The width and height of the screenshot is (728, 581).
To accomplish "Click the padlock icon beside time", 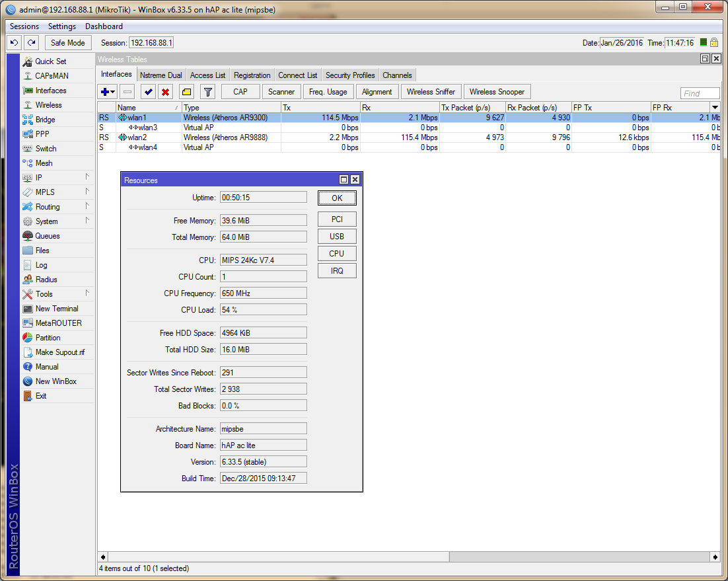I will click(714, 42).
